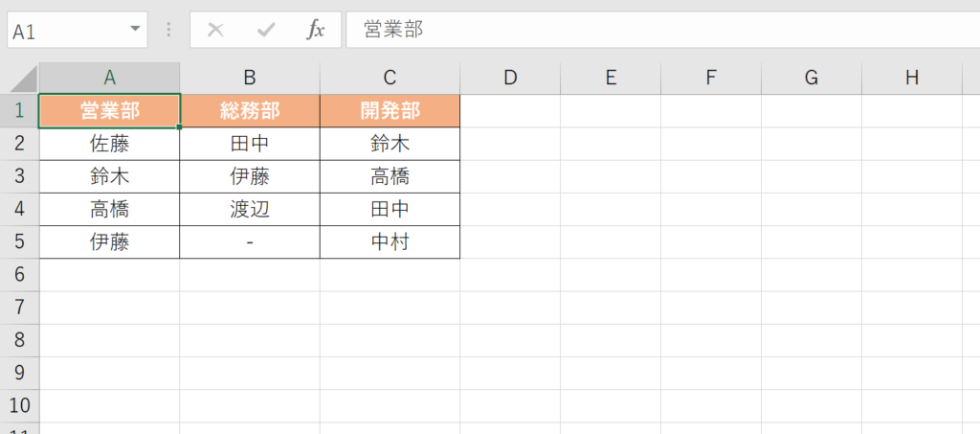Select column D header
This screenshot has width=980, height=434.
pyautogui.click(x=510, y=79)
